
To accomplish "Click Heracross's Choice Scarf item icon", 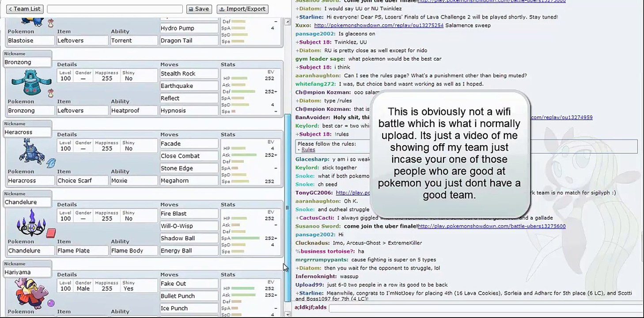I will click(50, 163).
